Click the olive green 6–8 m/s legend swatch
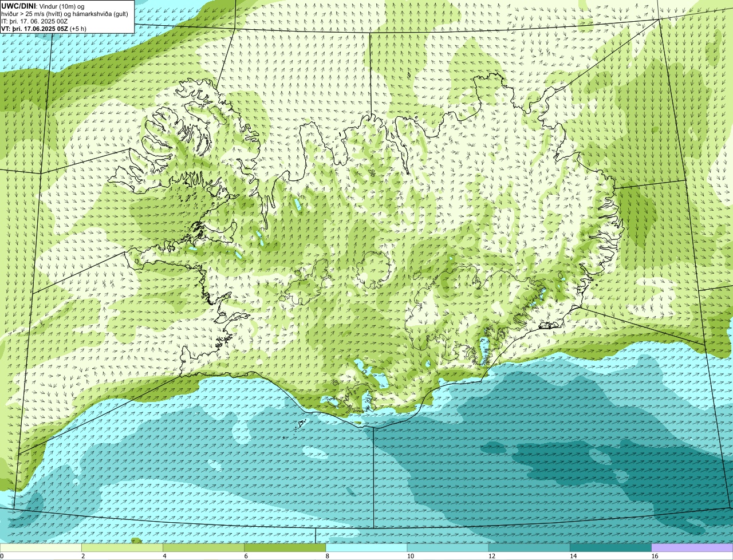Image resolution: width=733 pixels, height=560 pixels. pos(285,548)
